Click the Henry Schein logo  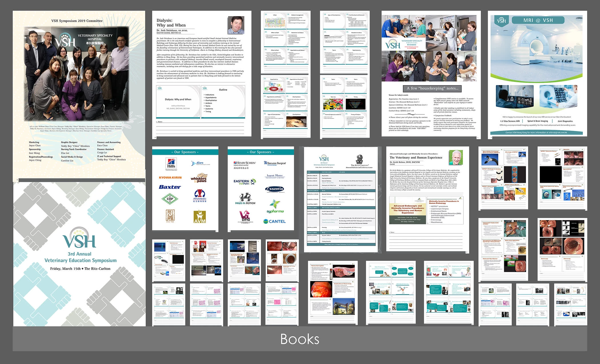click(x=245, y=164)
